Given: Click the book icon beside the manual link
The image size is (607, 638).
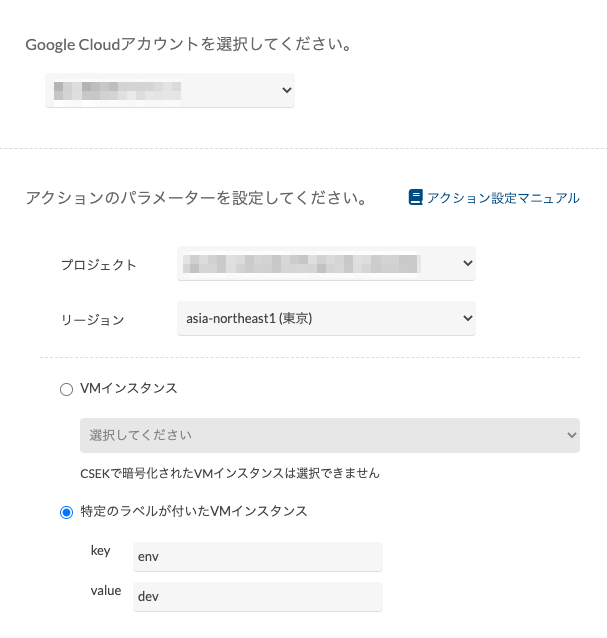Looking at the screenshot, I should (416, 198).
